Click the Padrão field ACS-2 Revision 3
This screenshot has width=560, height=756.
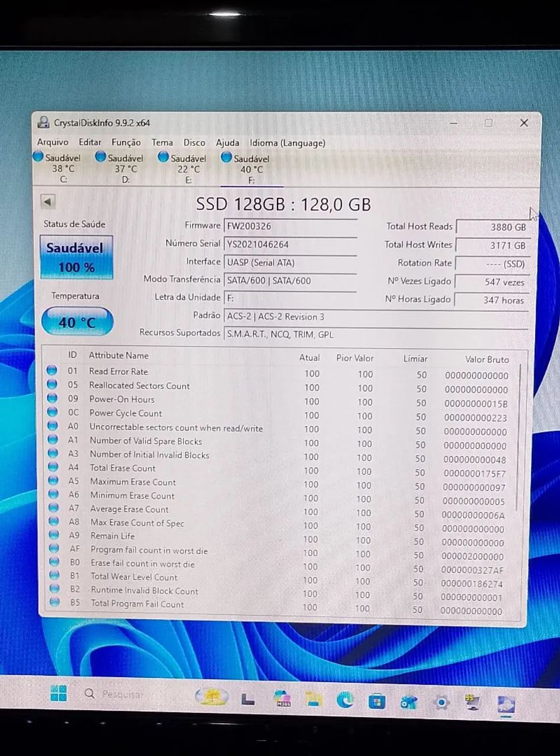(376, 317)
